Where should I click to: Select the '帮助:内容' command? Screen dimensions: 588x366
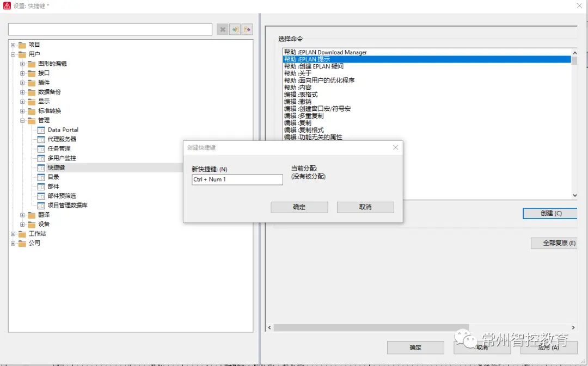(x=427, y=88)
